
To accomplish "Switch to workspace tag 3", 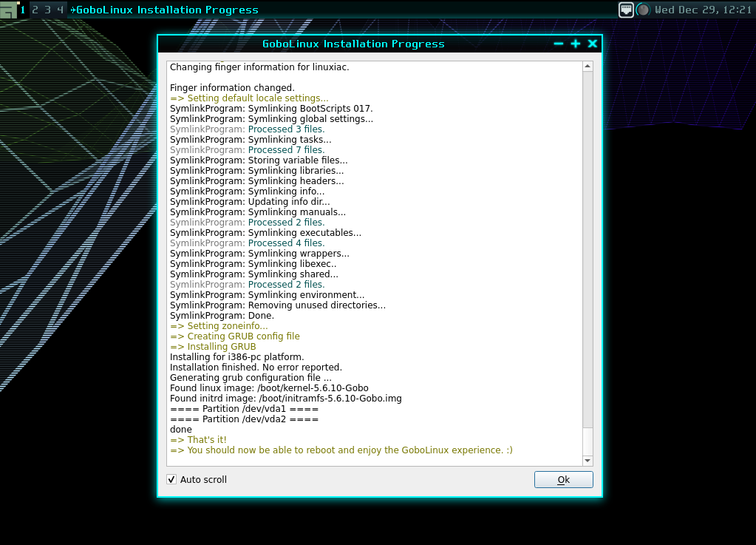I will click(48, 10).
